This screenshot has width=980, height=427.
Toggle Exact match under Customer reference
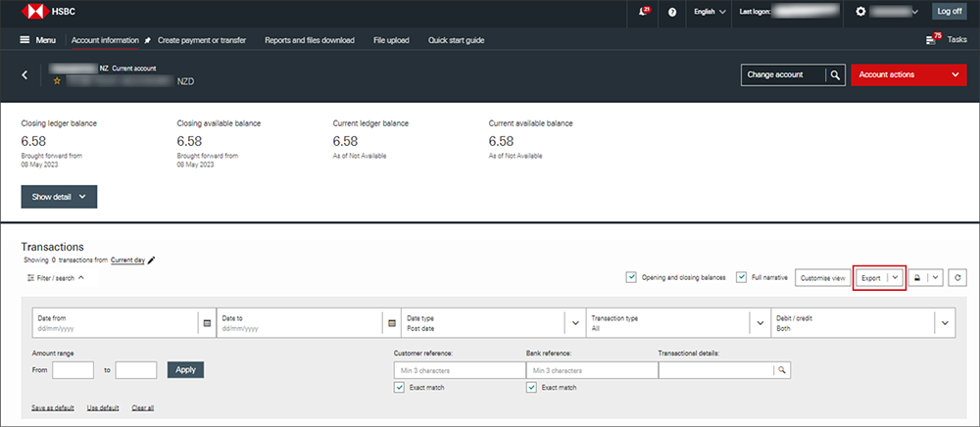[400, 388]
